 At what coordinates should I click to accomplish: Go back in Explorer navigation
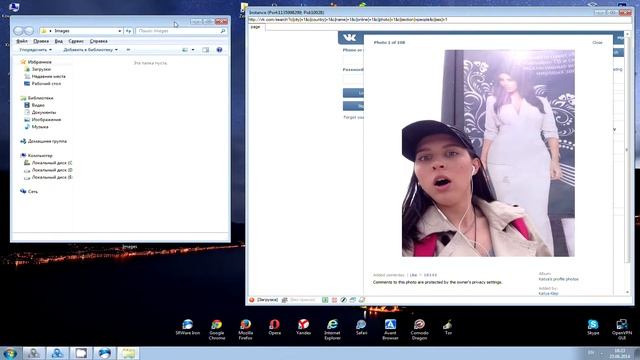tap(18, 31)
